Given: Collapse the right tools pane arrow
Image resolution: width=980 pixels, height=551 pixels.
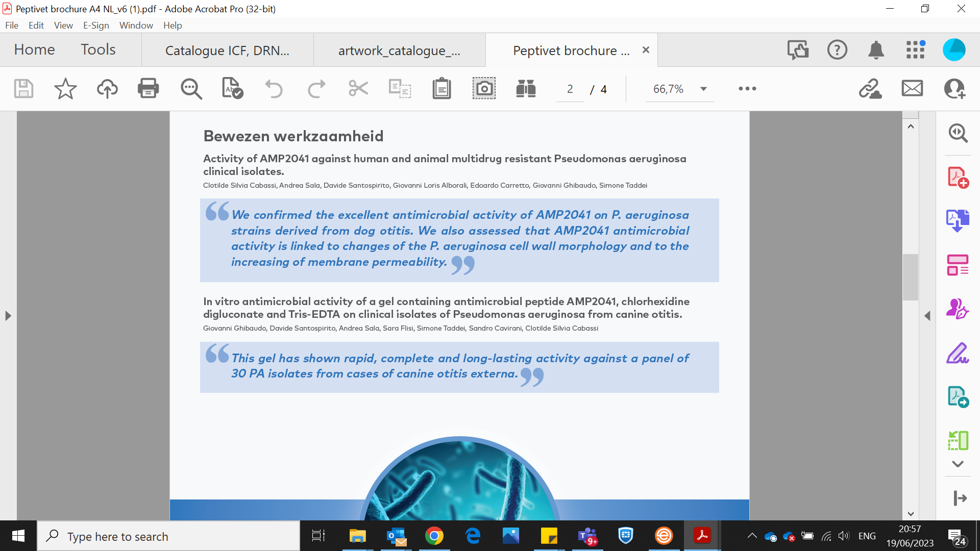Looking at the screenshot, I should pos(927,316).
